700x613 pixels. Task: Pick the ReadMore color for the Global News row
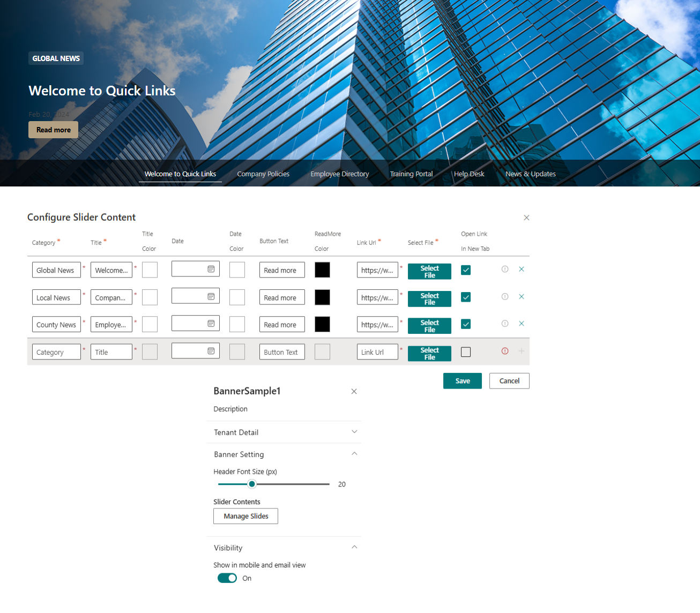[x=322, y=270]
